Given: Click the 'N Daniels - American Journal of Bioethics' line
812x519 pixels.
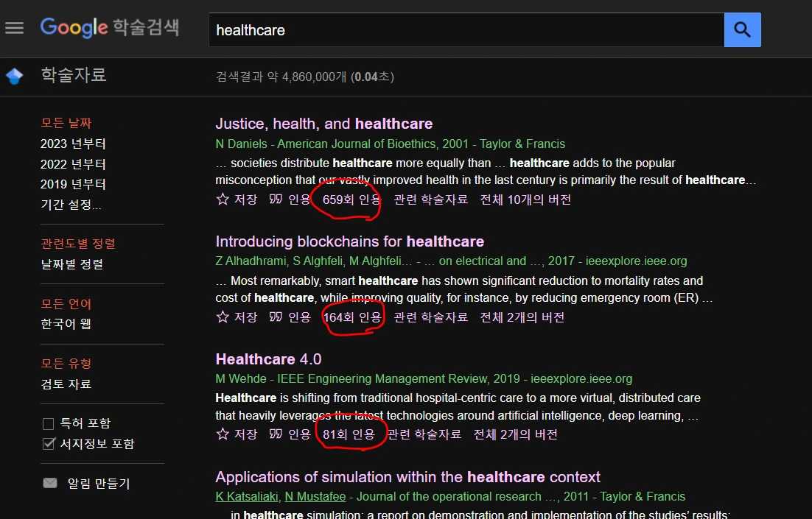Looking at the screenshot, I should pos(391,144).
